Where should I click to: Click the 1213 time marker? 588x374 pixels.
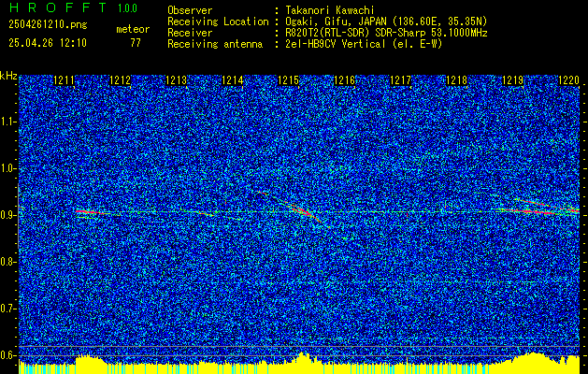(177, 80)
